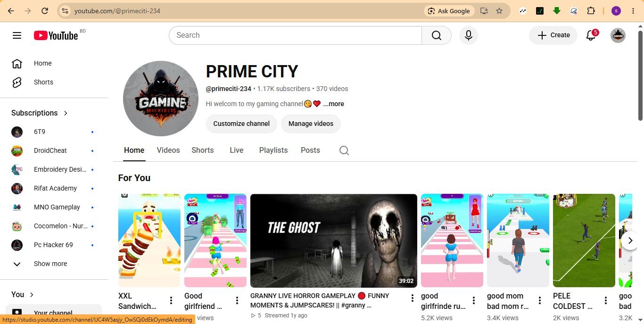This screenshot has width=644, height=324.
Task: Search within channel using magnifier icon
Action: (x=344, y=150)
